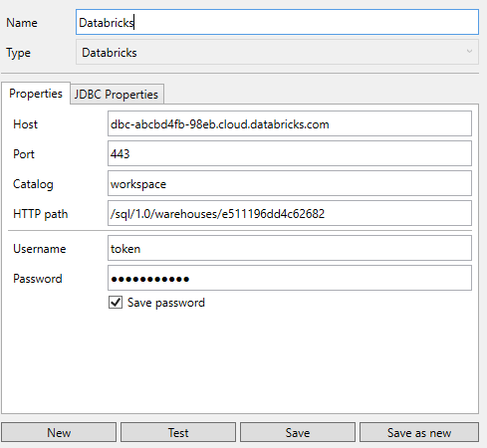Screen dimensions: 487x448
Task: Click the HTTP path input field
Action: (x=290, y=213)
